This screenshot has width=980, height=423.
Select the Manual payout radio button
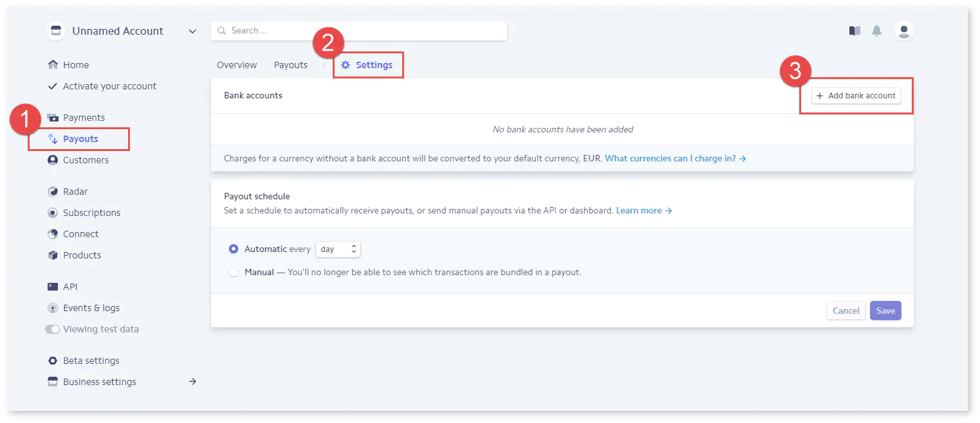coord(234,272)
